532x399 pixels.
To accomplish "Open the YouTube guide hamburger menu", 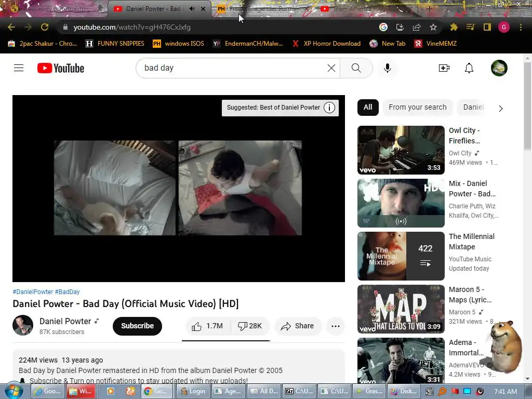I will [19, 68].
